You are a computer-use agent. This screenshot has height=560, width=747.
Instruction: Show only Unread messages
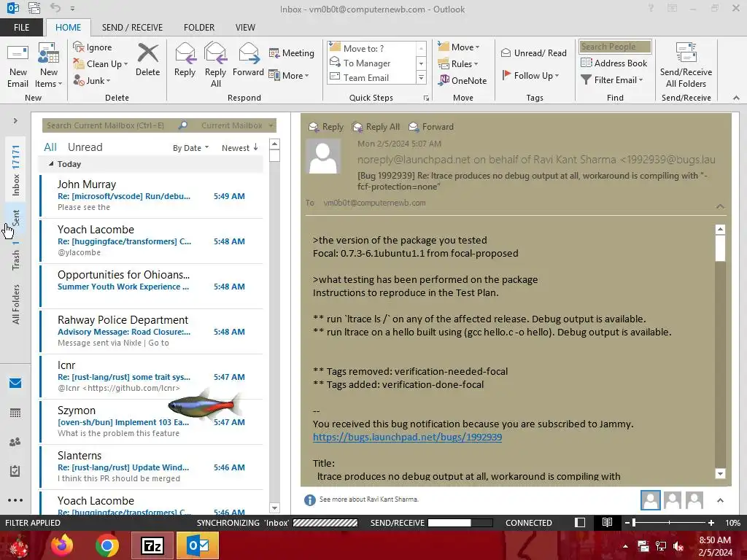85,147
